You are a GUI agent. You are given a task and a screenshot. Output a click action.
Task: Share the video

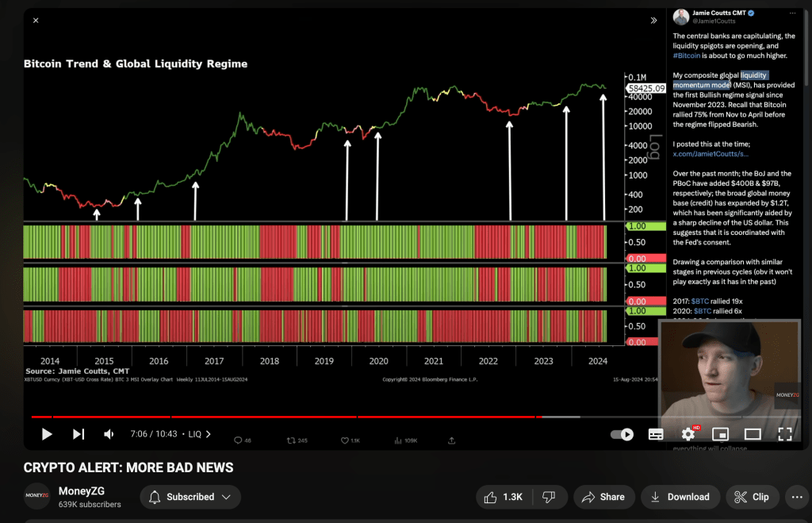(x=603, y=497)
